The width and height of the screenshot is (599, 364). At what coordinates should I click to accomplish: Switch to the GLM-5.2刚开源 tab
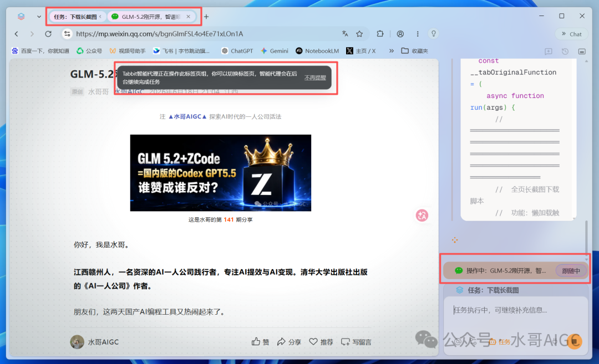tap(150, 17)
